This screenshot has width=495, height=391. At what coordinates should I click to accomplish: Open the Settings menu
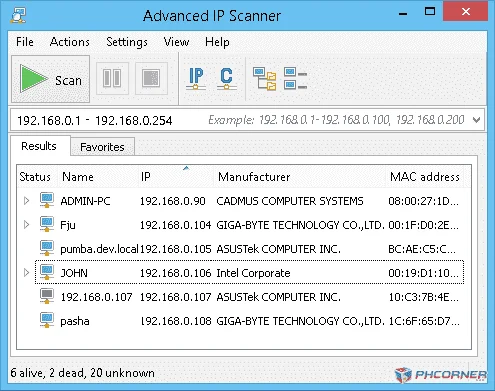click(127, 42)
